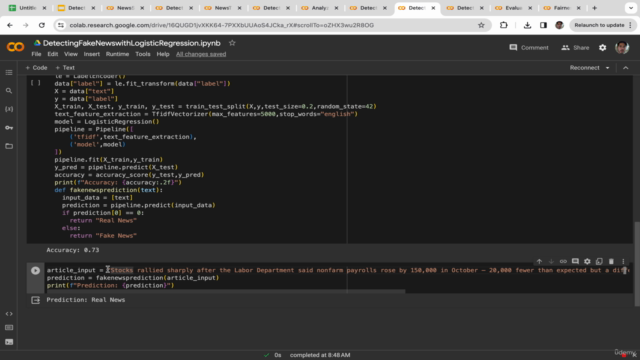Image resolution: width=640 pixels, height=360 pixels.
Task: Open a new browser tab
Action: coord(594,8)
